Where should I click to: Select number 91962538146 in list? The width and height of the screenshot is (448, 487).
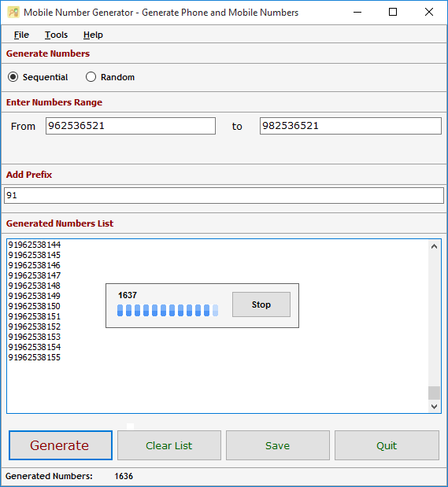(35, 265)
